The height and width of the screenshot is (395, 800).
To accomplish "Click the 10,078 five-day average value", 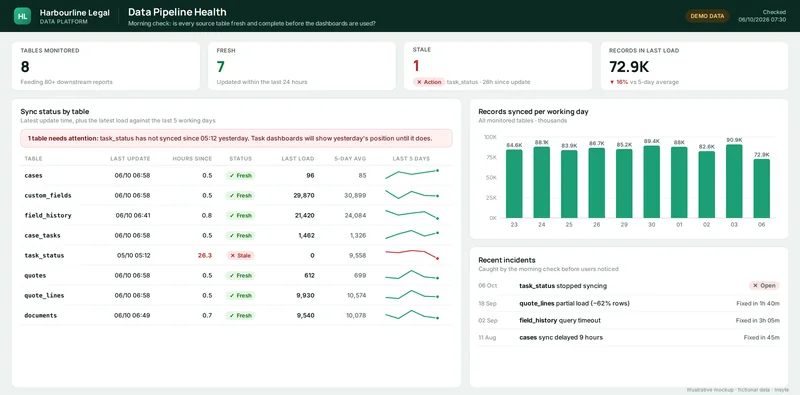I will tap(356, 315).
